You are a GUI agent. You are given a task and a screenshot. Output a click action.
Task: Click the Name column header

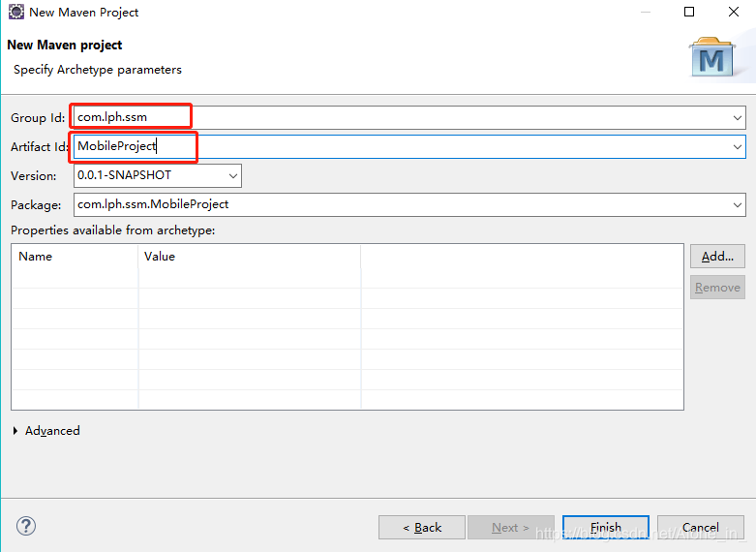(75, 257)
